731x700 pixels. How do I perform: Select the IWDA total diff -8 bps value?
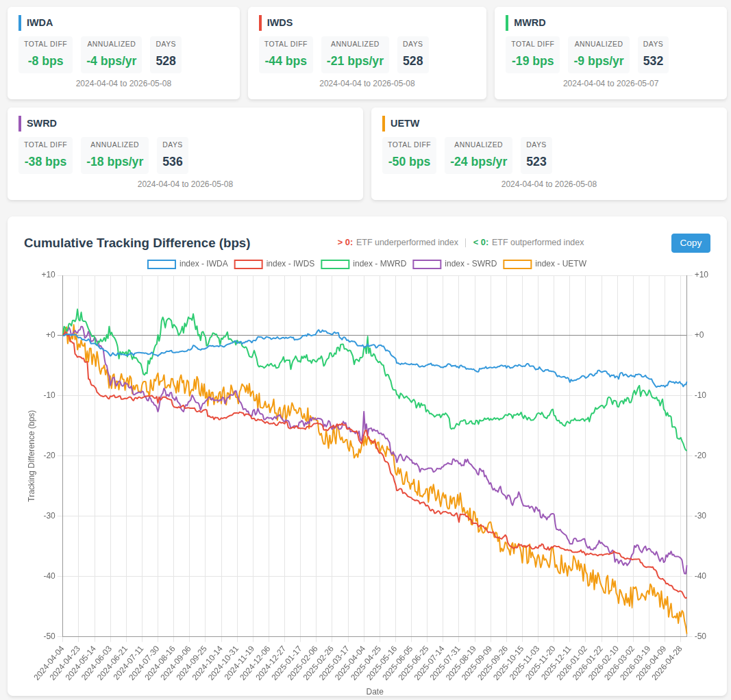45,61
